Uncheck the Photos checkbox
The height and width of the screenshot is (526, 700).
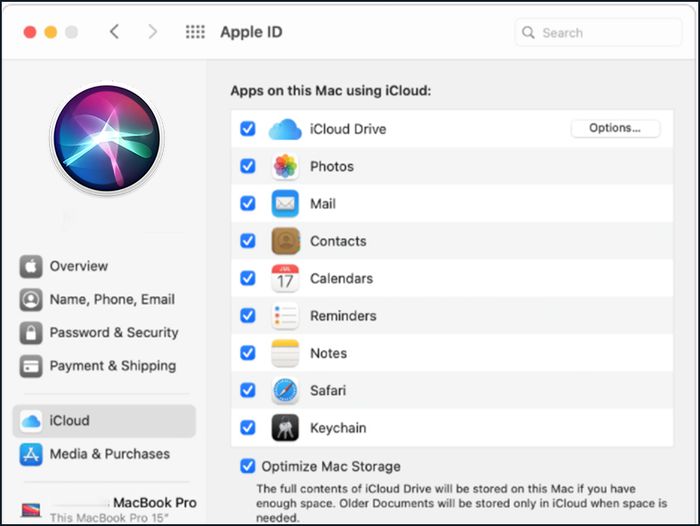(x=248, y=166)
